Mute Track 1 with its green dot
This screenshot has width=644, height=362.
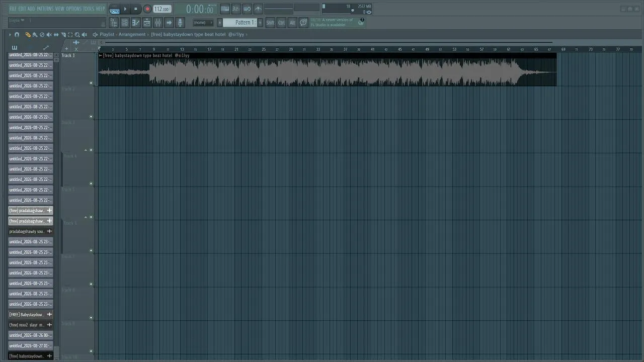91,83
